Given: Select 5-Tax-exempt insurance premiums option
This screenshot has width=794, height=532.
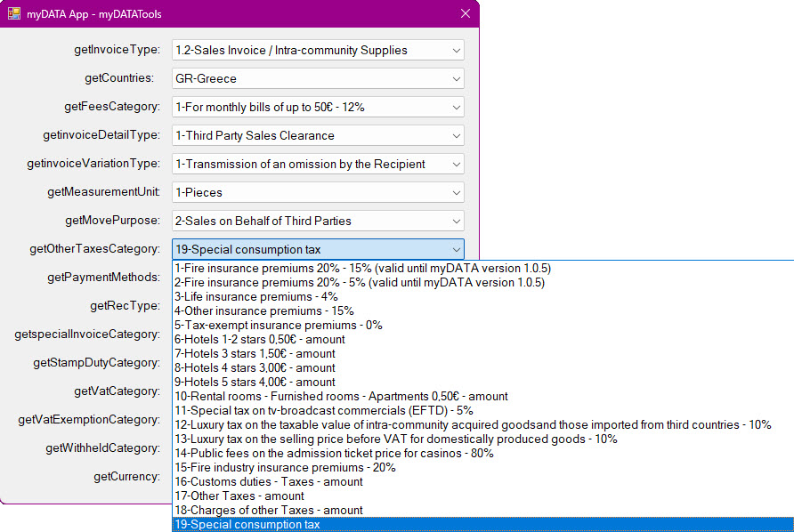Looking at the screenshot, I should pyautogui.click(x=278, y=325).
